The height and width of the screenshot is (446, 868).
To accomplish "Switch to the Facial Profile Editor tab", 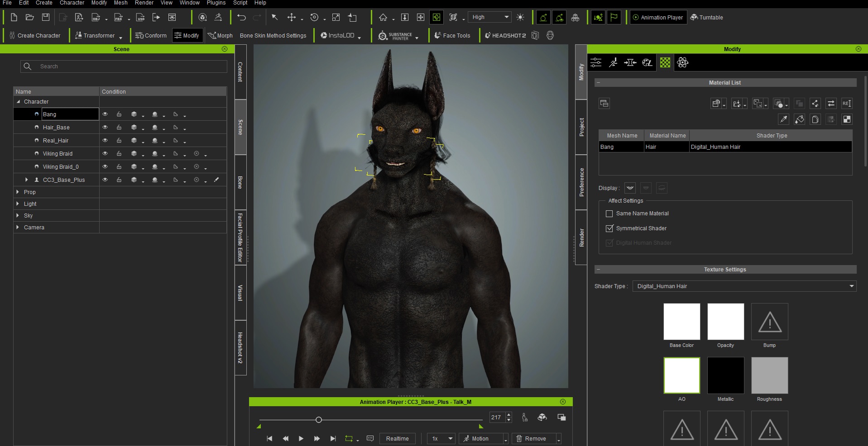I will point(240,237).
